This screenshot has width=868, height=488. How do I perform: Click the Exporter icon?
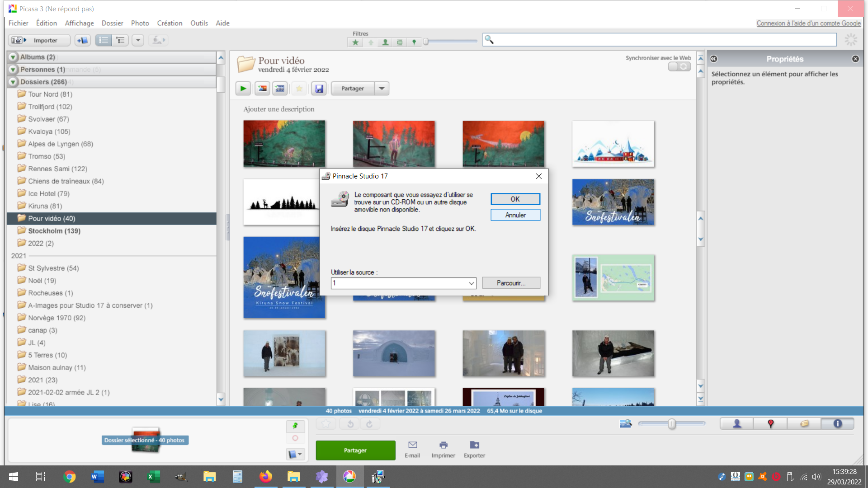tap(474, 450)
